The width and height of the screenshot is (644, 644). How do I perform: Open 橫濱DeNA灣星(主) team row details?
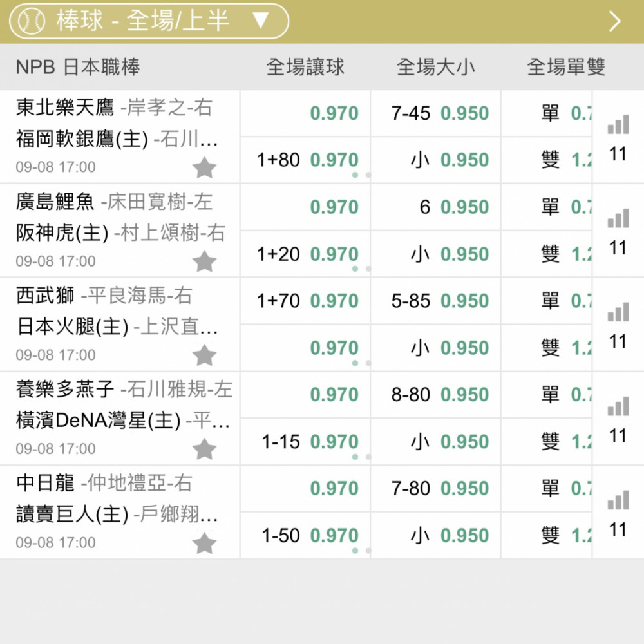(123, 420)
